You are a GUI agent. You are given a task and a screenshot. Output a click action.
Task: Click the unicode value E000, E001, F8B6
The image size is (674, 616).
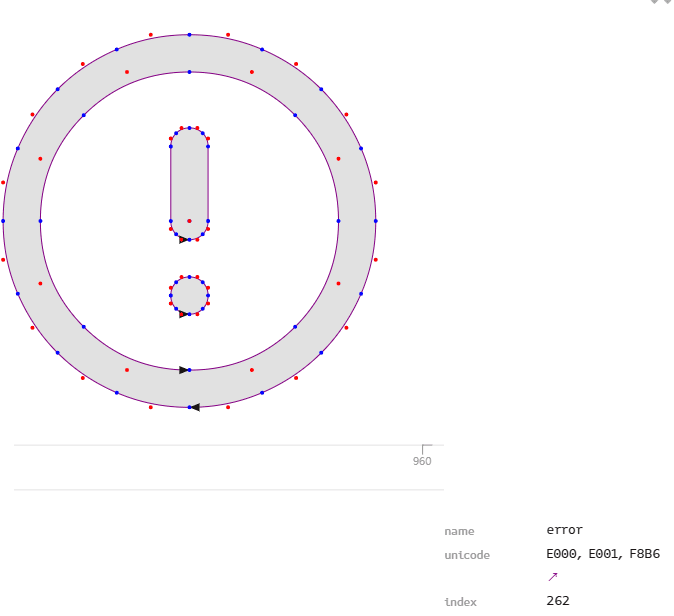[x=602, y=554]
